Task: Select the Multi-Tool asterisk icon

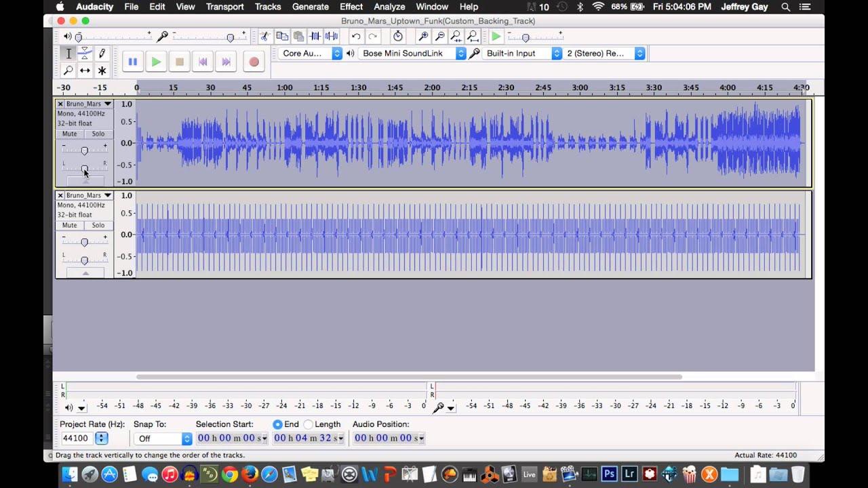Action: [102, 70]
